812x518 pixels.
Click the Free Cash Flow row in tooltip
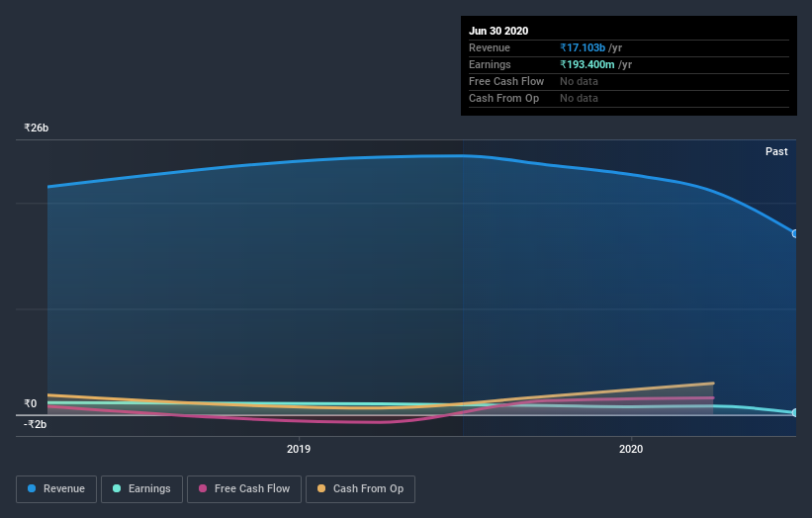point(629,82)
